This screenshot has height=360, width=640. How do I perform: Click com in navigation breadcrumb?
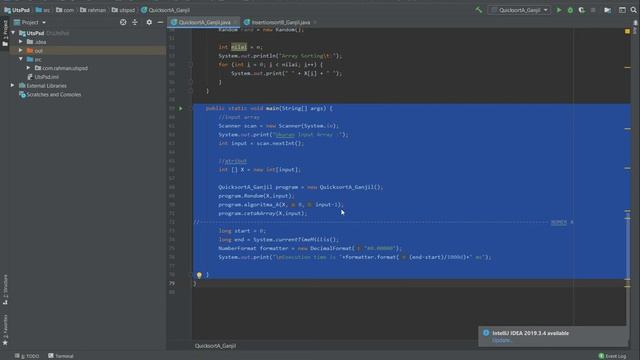[65, 10]
